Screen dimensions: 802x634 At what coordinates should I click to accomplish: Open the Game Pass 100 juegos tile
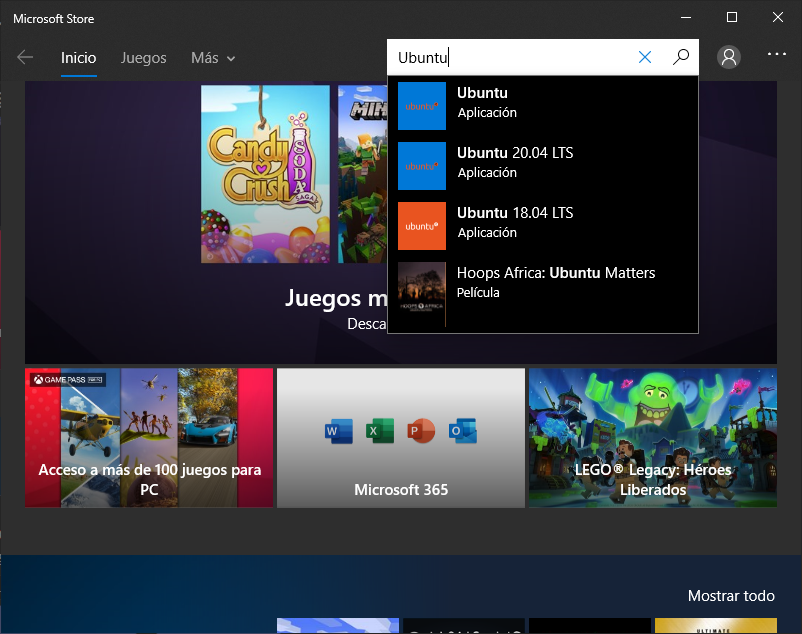pos(149,437)
